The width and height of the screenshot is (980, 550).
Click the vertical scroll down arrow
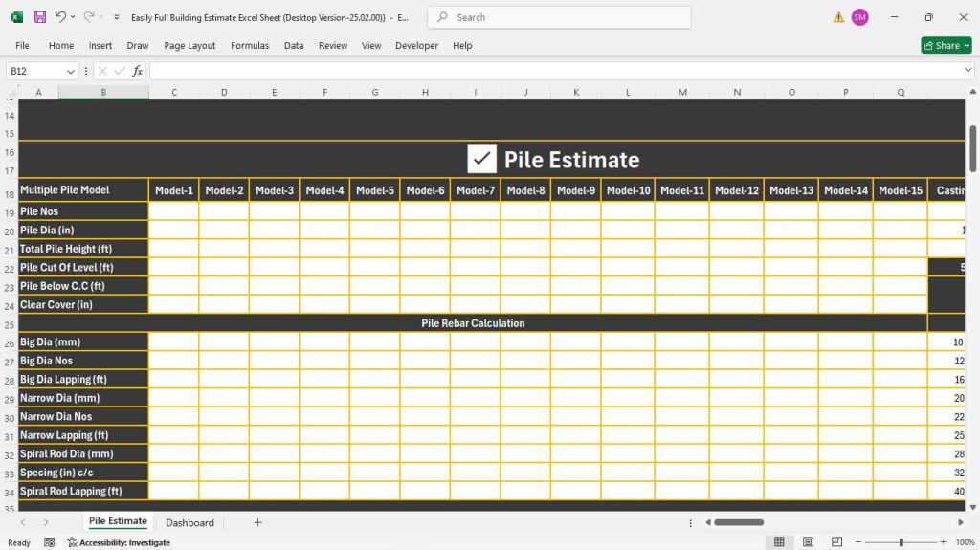972,508
